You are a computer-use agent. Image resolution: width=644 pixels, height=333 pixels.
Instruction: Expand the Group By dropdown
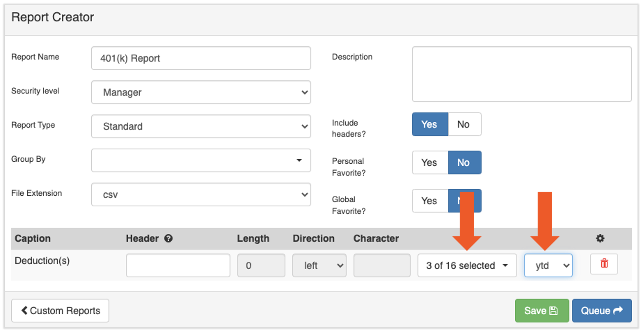pos(201,160)
